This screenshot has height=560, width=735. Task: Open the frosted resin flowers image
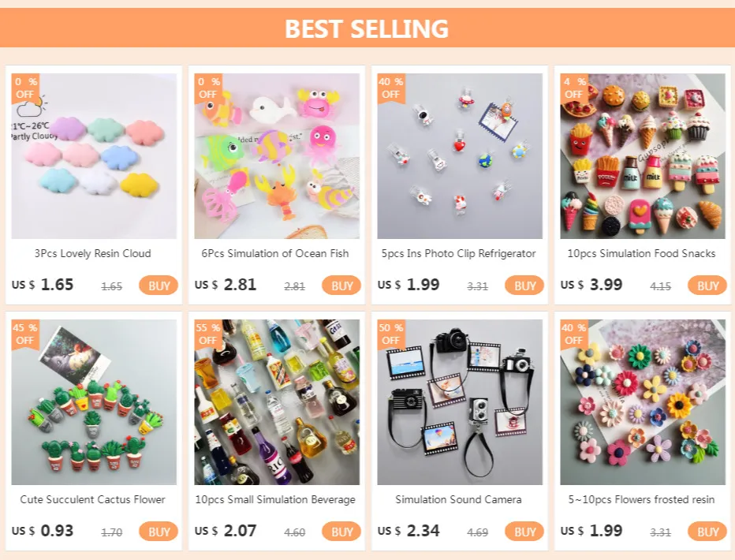point(643,402)
